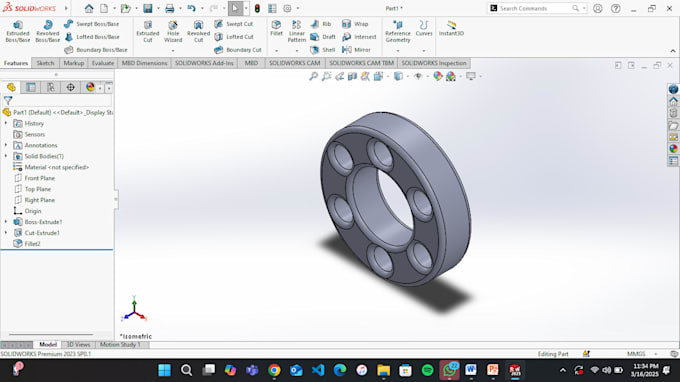Choose Lofted Boss/Base feature
This screenshot has width=680, height=382.
point(92,37)
